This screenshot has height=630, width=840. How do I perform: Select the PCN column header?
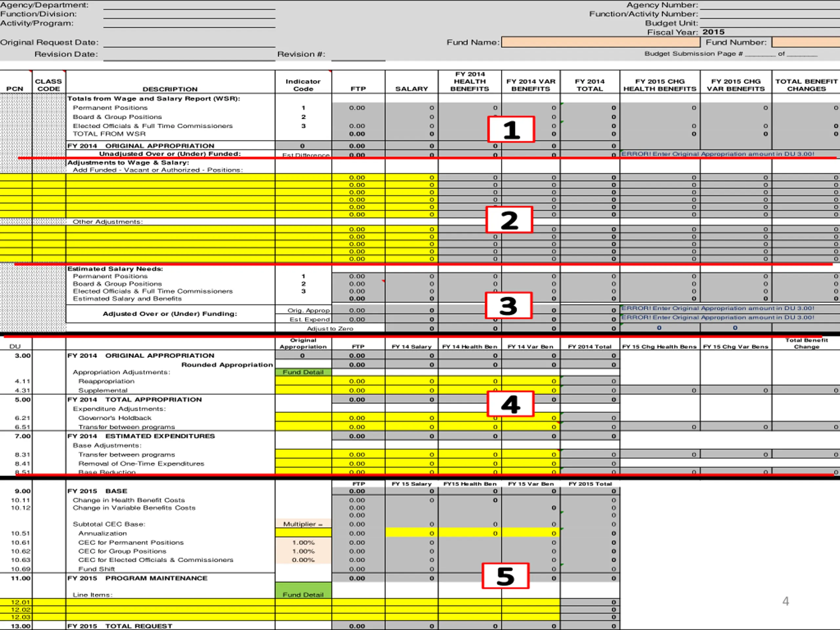(x=15, y=89)
